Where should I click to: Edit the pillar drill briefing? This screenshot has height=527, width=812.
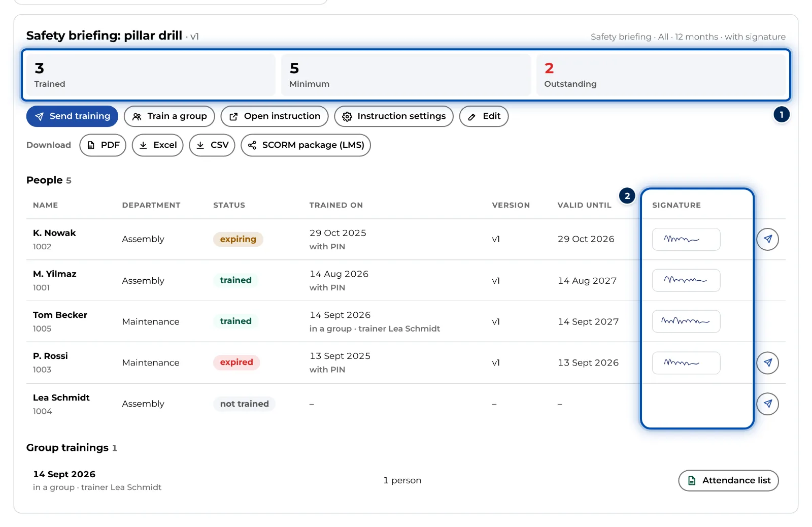pos(484,116)
